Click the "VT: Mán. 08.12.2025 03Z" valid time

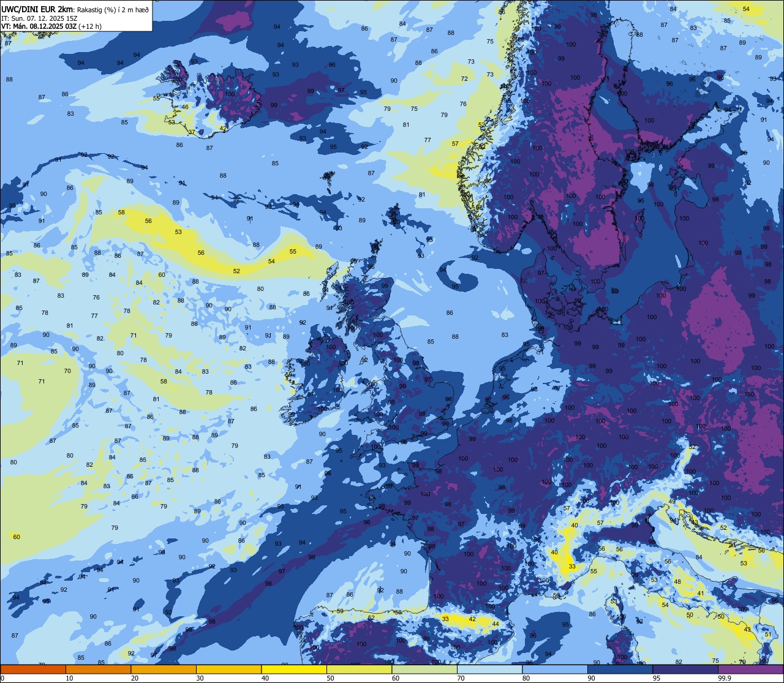[x=38, y=26]
